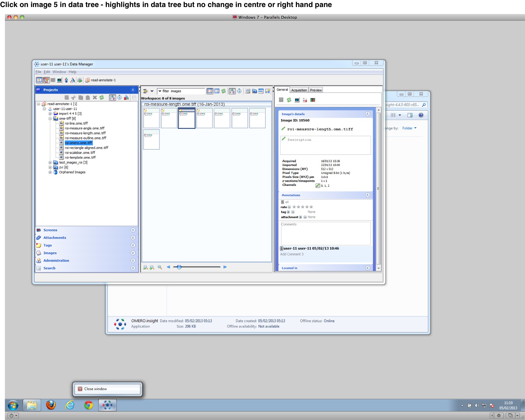Expand the Located in section
This screenshot has height=420, width=525.
[x=368, y=268]
